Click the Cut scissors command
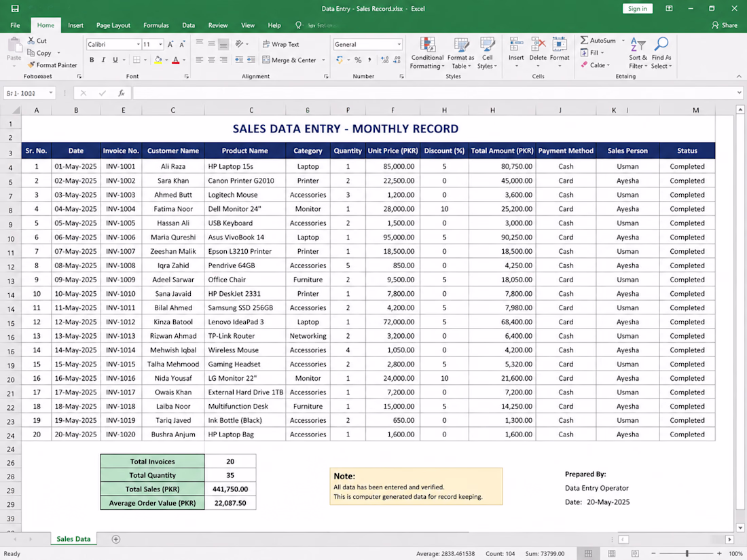This screenshot has height=560, width=747. [x=37, y=41]
